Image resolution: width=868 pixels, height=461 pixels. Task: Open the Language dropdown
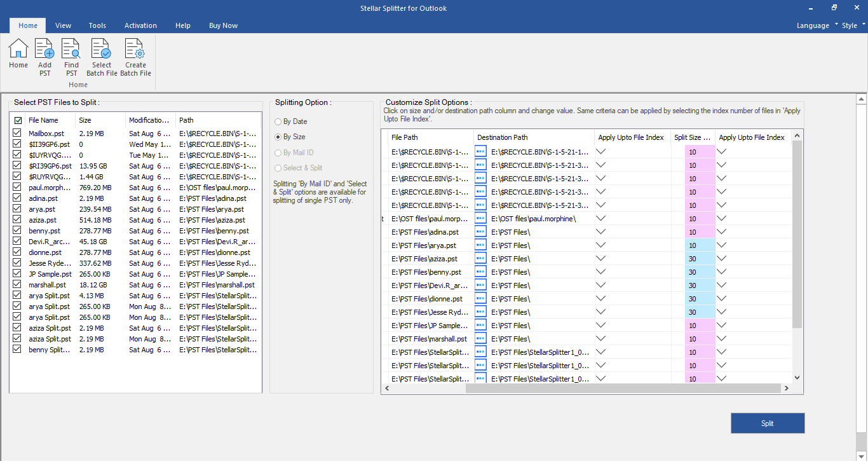pyautogui.click(x=817, y=25)
